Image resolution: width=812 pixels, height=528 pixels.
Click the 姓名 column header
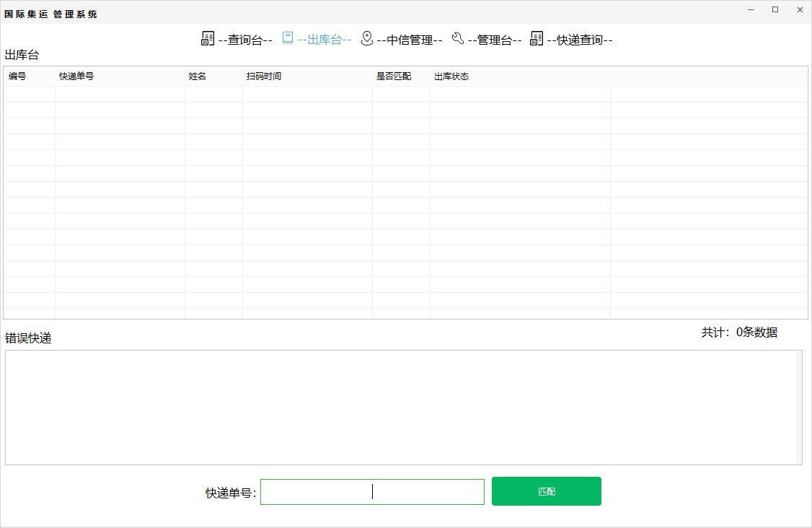[x=213, y=76]
